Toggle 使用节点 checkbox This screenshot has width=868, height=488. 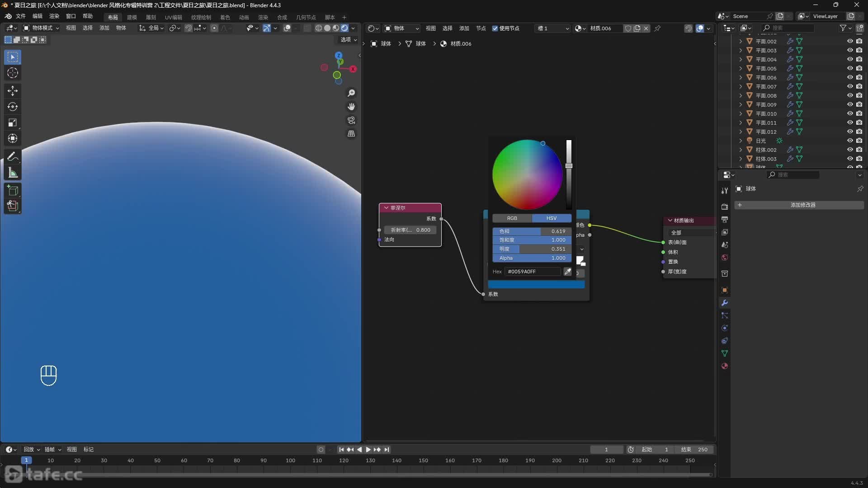tap(495, 28)
